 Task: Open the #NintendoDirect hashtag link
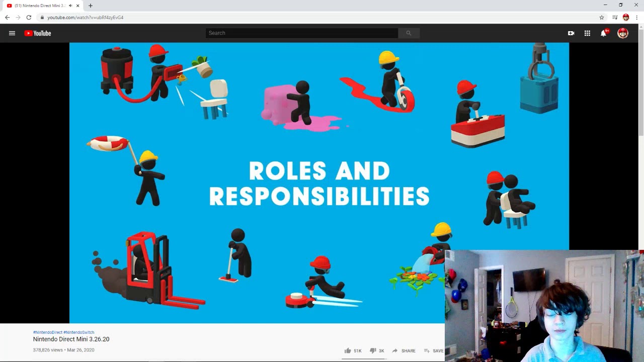[x=48, y=332]
